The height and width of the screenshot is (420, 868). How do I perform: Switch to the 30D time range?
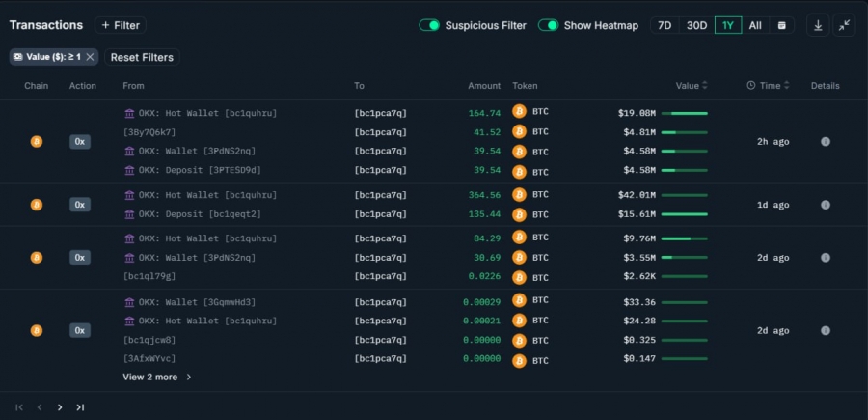click(696, 25)
